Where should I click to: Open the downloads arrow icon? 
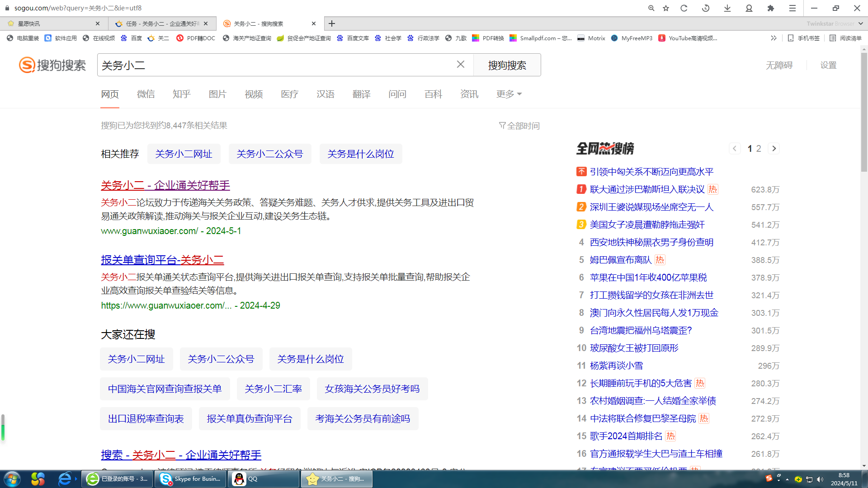pos(727,8)
